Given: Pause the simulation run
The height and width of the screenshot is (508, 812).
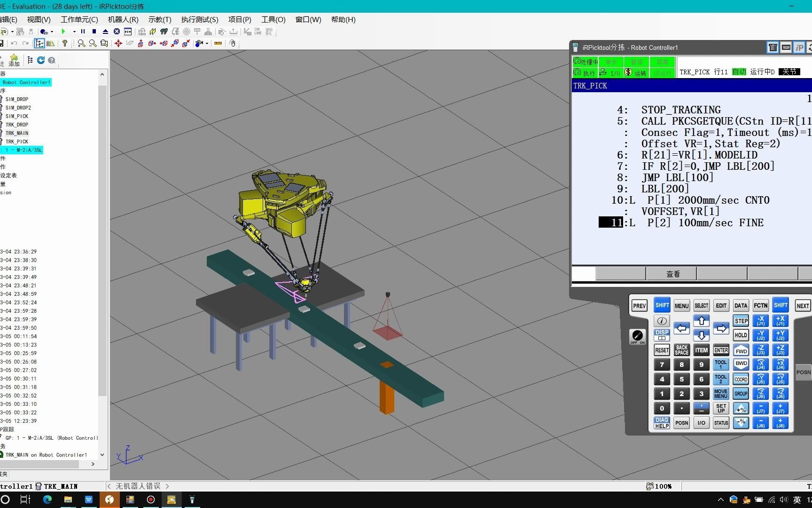Looking at the screenshot, I should click(83, 32).
